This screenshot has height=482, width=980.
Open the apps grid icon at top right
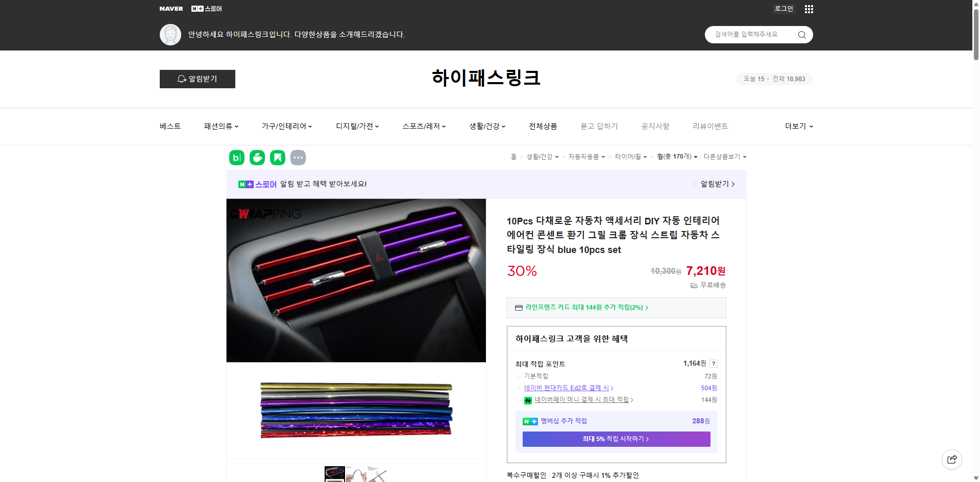point(808,9)
